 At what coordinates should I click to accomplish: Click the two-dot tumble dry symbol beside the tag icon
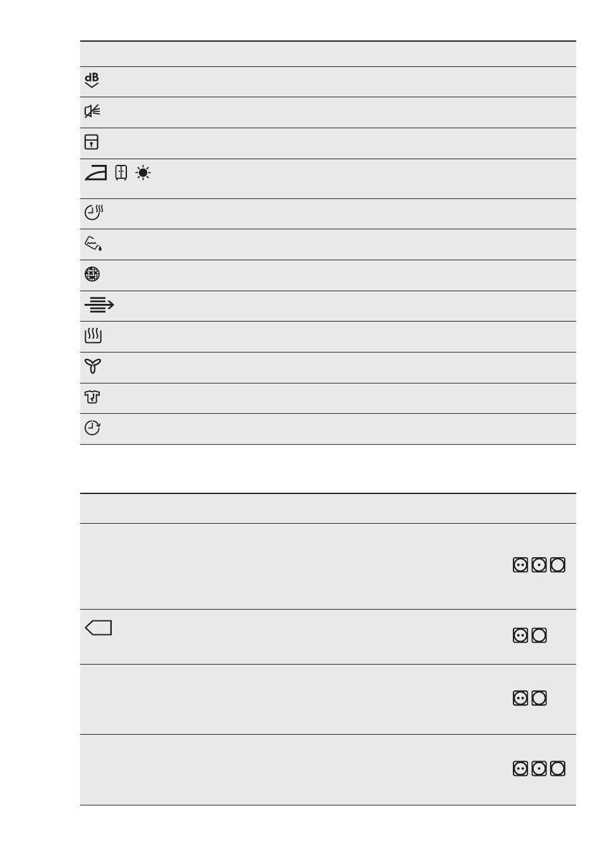520,636
